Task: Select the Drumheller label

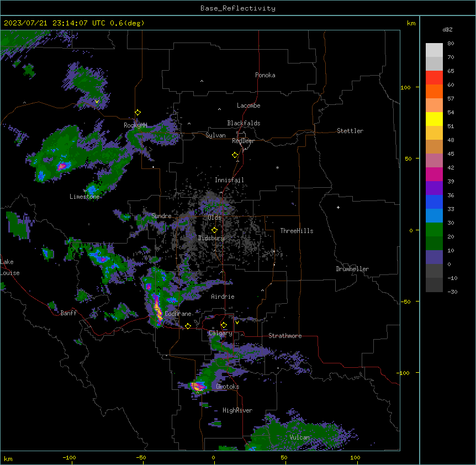Action: (352, 269)
